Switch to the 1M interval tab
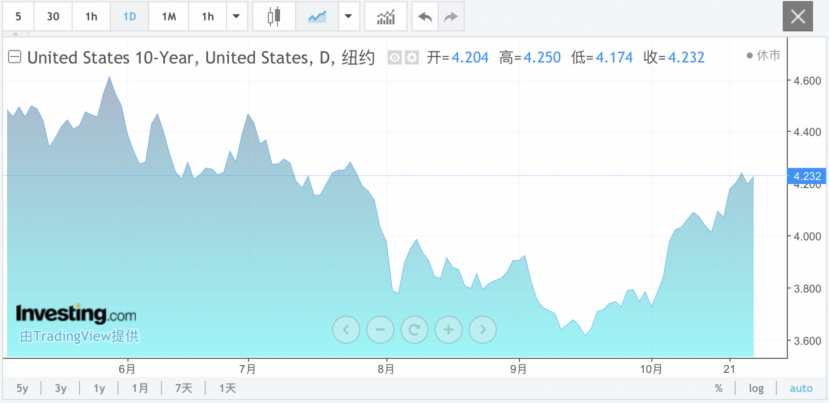The width and height of the screenshot is (829, 403). tap(169, 17)
